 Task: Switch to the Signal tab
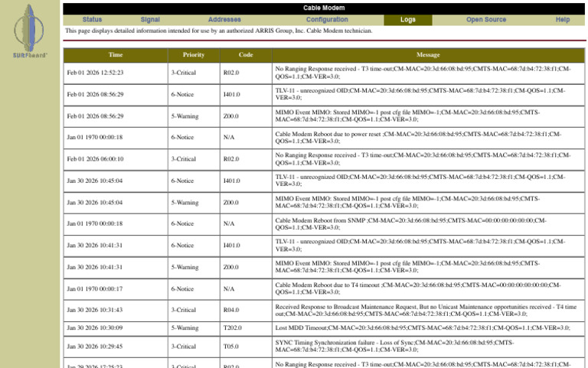[150, 19]
